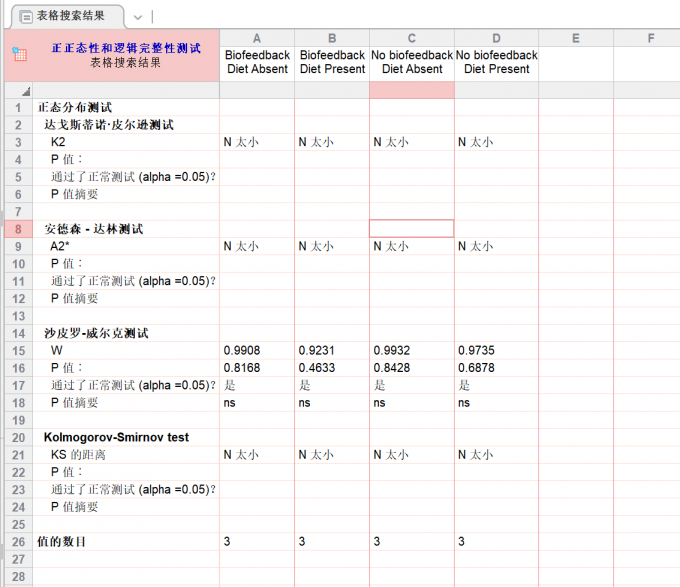Select row 15 number header
This screenshot has width=680, height=587.
tap(18, 351)
